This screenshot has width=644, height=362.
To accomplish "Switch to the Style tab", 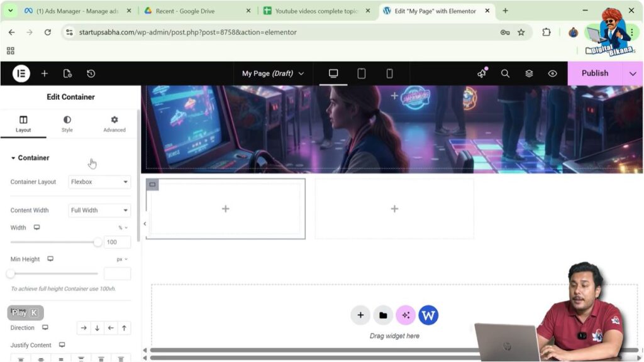I will (x=67, y=123).
